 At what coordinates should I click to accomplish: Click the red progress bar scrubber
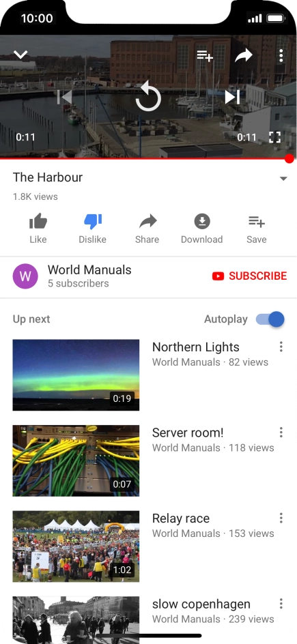(x=289, y=158)
